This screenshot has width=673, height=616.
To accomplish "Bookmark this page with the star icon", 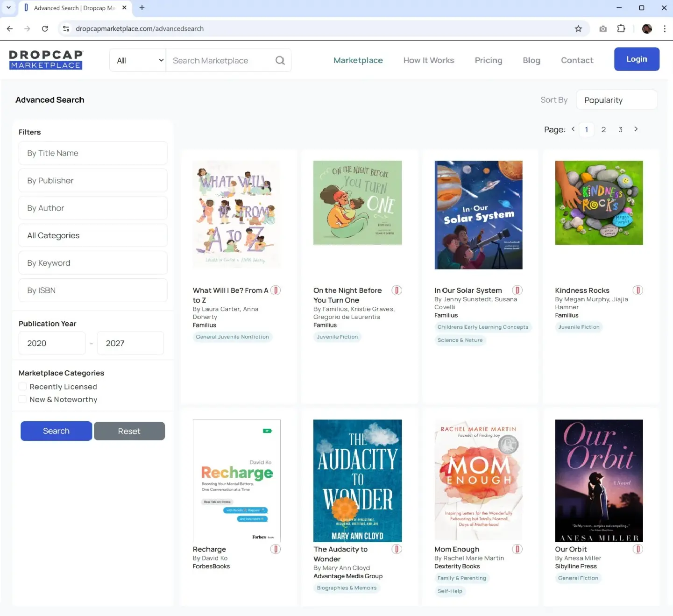I will click(x=578, y=28).
